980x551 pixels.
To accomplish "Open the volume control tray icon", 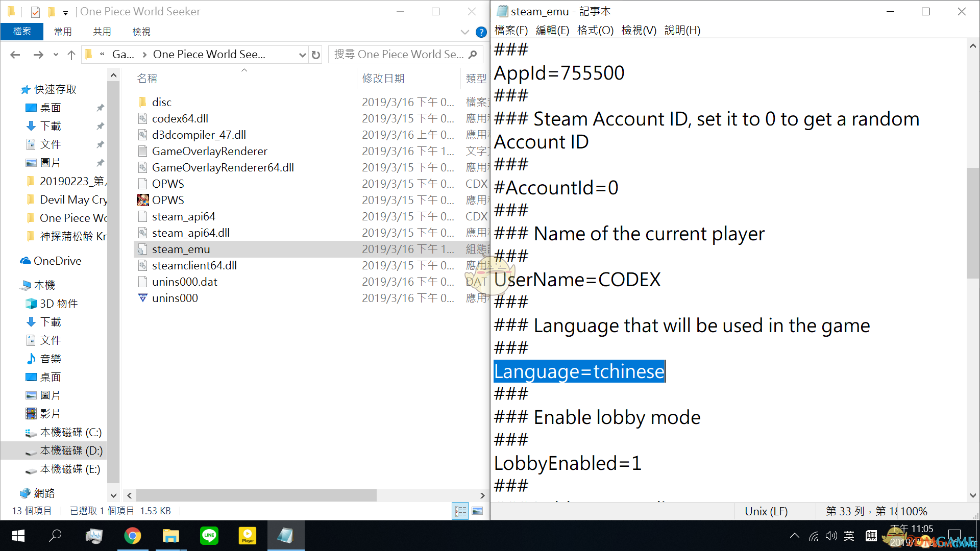I will [x=831, y=536].
